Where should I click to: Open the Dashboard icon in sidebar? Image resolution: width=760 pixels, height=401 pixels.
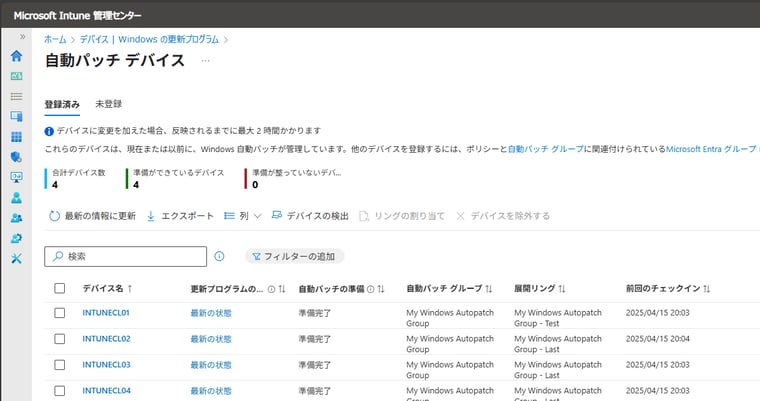click(16, 76)
